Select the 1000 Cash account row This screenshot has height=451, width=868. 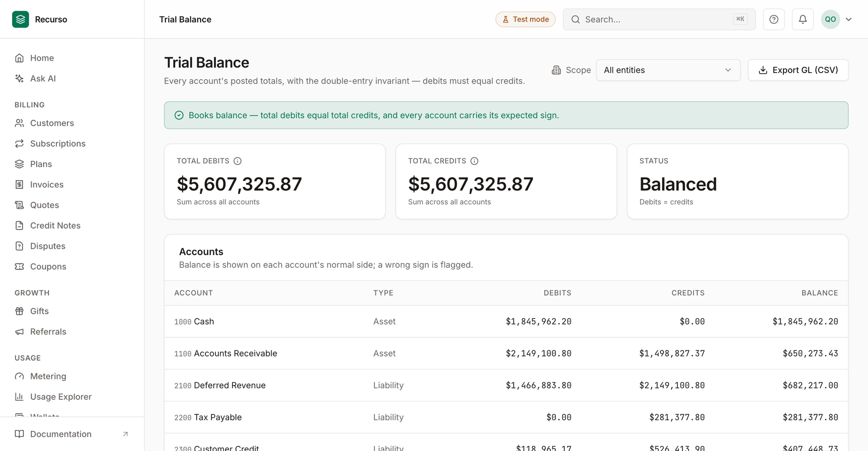[x=506, y=322]
